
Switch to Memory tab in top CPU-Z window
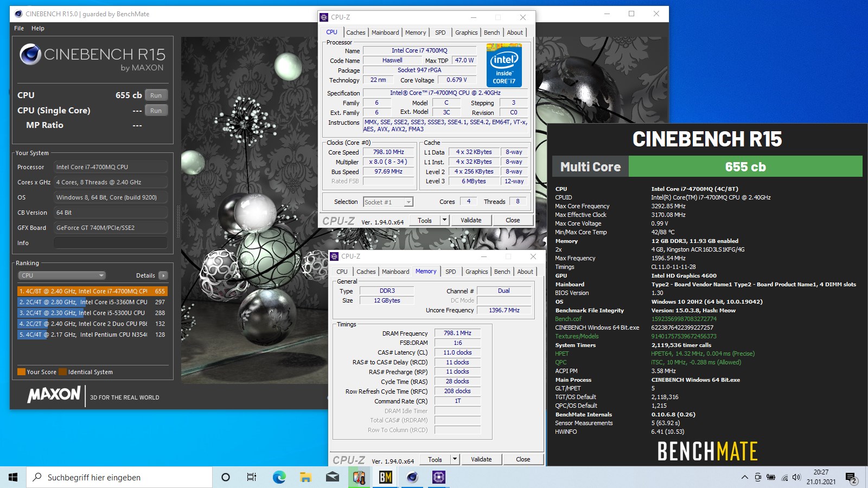(x=416, y=33)
